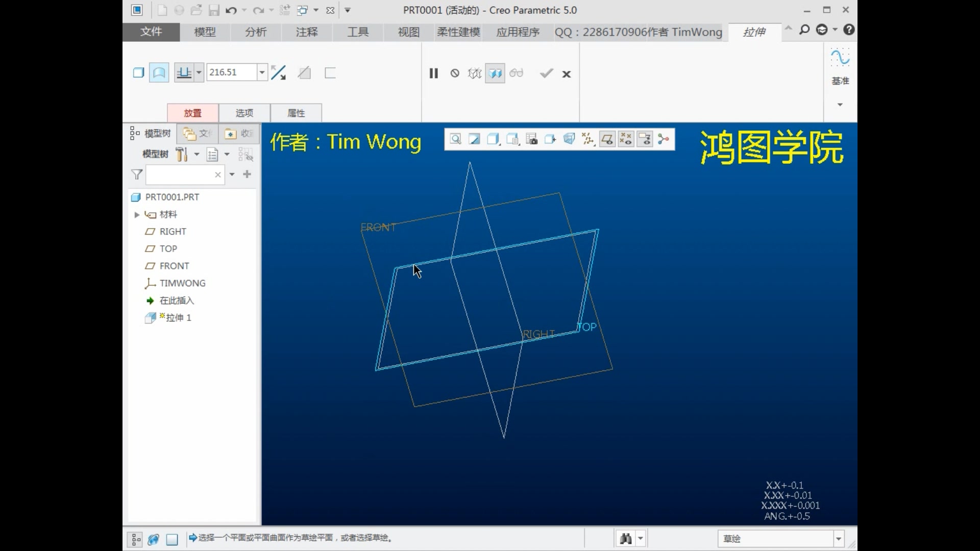The image size is (980, 551).
Task: Select extrude as surface option
Action: coord(159,73)
